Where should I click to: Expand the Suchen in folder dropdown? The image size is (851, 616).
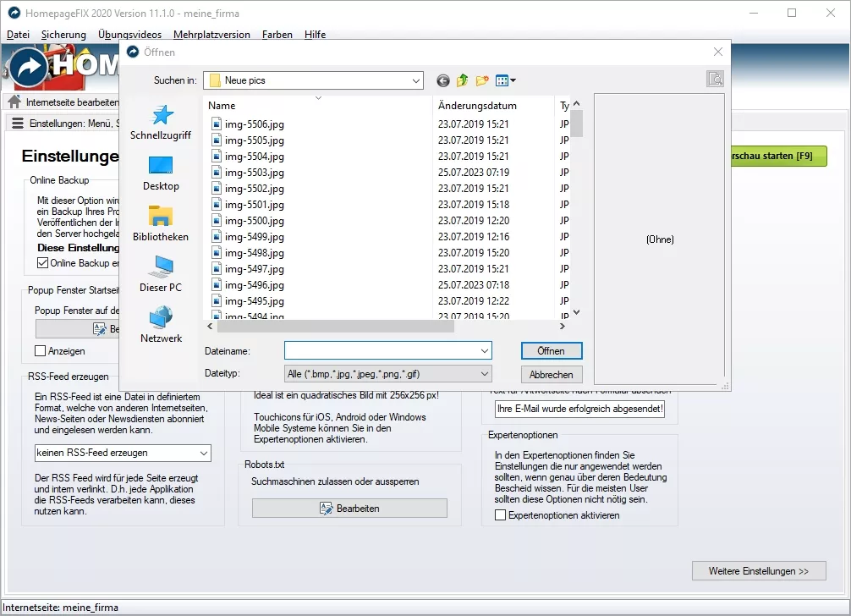[415, 80]
